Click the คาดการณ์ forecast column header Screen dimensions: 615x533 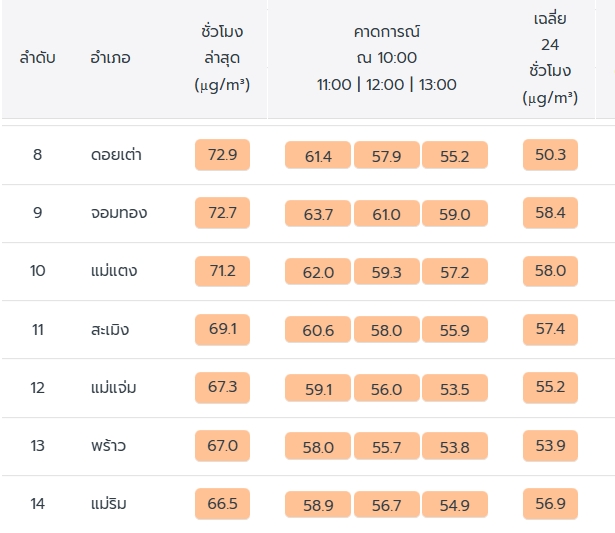[x=386, y=58]
